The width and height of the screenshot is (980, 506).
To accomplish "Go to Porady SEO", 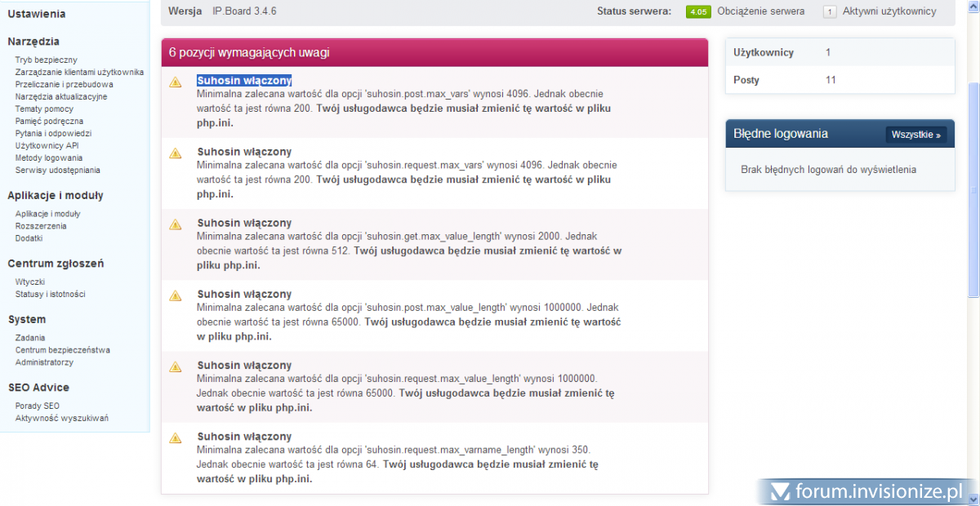I will pos(37,406).
